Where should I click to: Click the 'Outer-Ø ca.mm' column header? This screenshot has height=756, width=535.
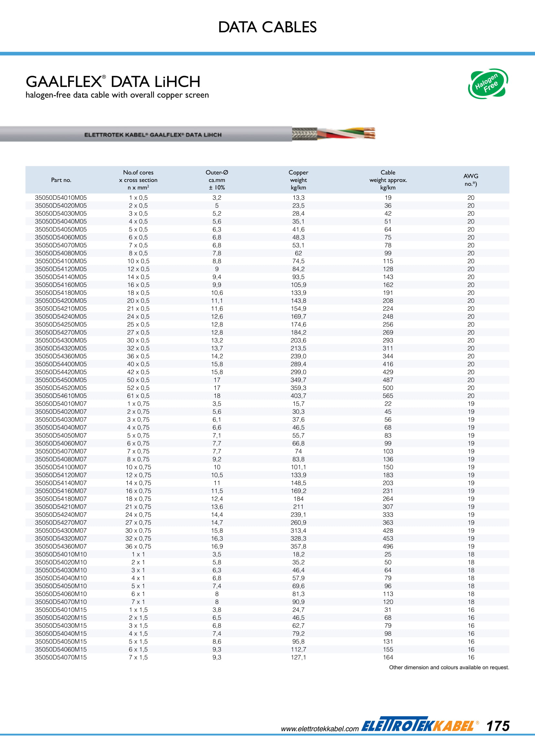217,180
